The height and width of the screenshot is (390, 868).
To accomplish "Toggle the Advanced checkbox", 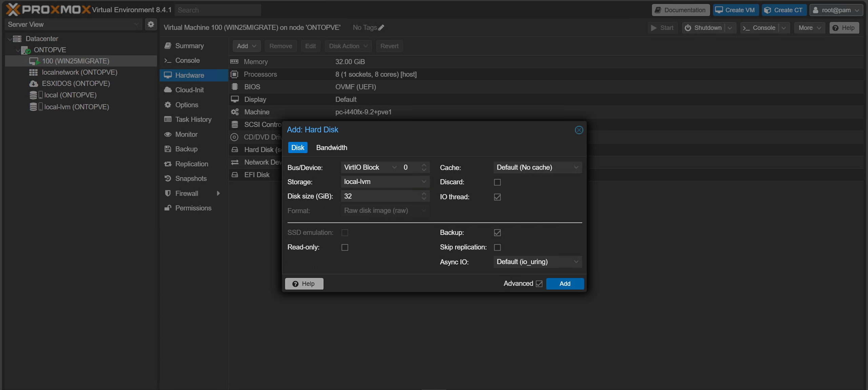I will click(539, 283).
